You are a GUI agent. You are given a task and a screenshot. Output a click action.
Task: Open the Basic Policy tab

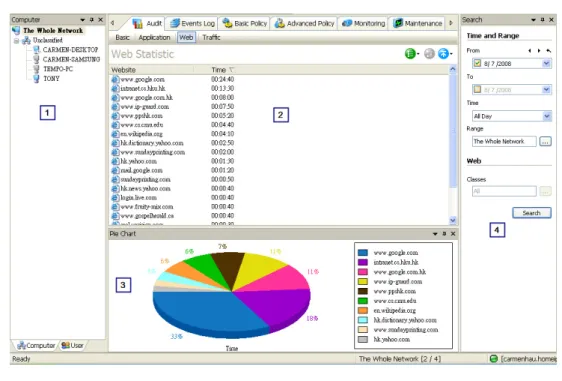pyautogui.click(x=244, y=23)
